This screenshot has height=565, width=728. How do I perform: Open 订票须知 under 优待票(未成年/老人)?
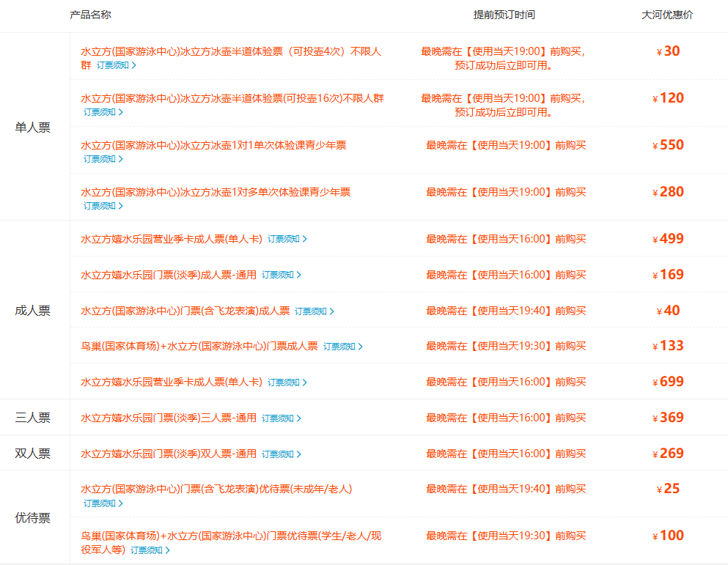coord(103,503)
